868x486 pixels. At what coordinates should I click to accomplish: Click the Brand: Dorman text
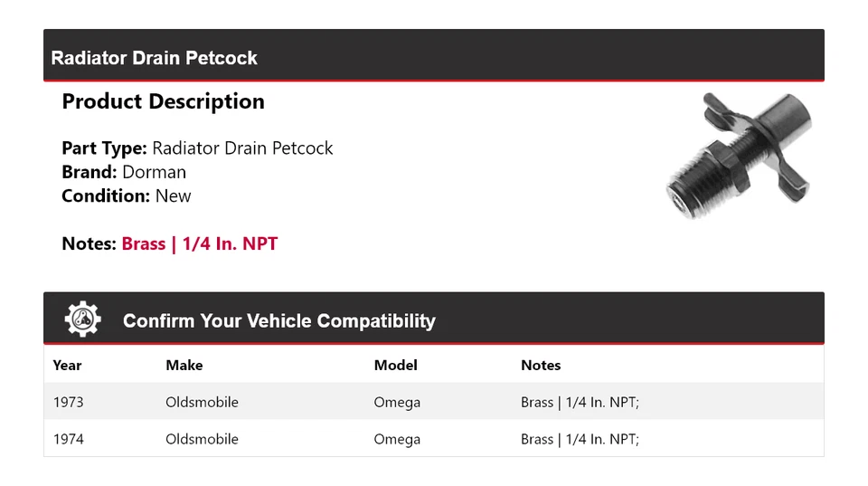pyautogui.click(x=124, y=172)
